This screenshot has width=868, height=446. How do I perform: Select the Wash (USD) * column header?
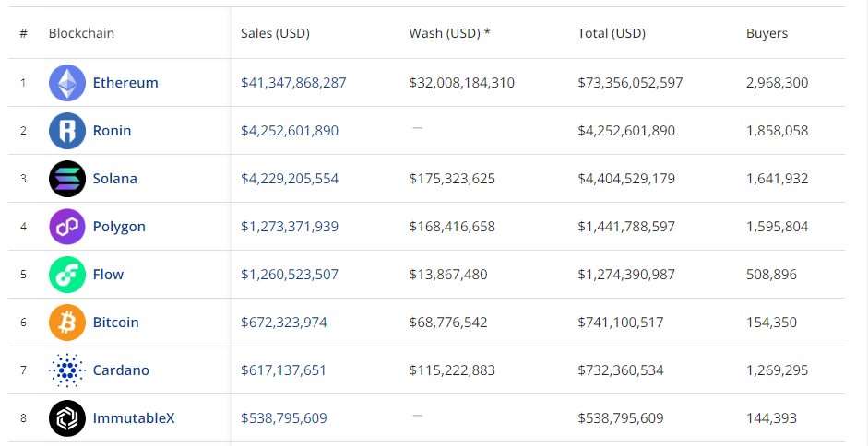(449, 33)
